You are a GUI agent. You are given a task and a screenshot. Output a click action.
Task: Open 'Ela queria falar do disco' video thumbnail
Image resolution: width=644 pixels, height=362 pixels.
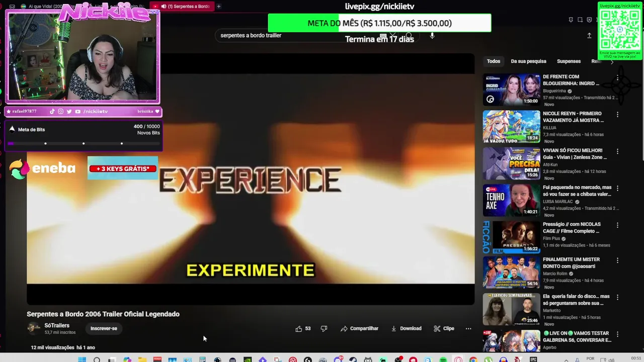click(511, 310)
